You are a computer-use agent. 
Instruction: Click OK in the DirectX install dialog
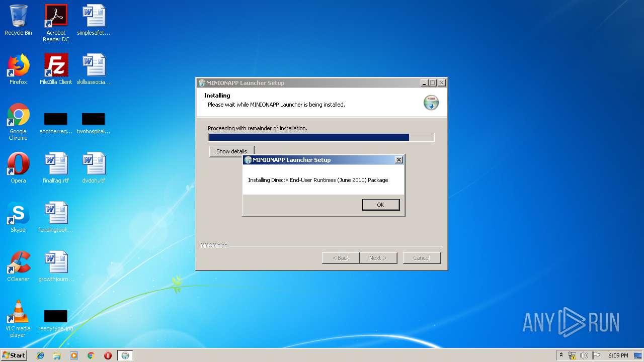pyautogui.click(x=380, y=205)
